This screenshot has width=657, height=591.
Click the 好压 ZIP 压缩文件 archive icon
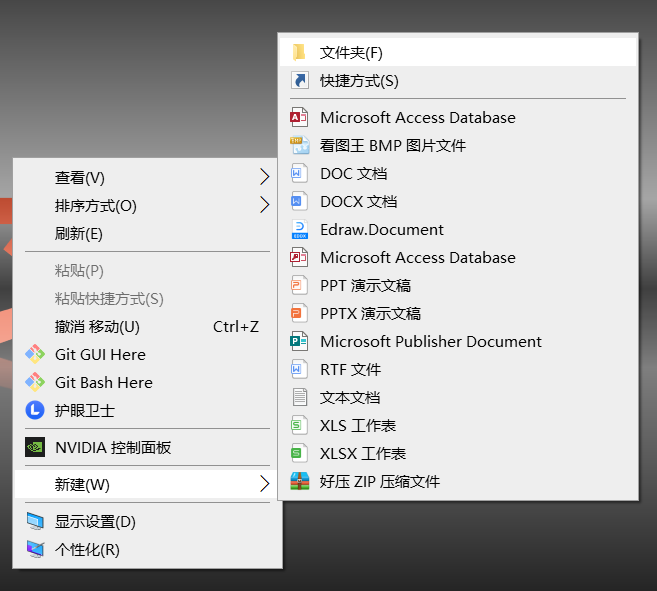tap(298, 481)
